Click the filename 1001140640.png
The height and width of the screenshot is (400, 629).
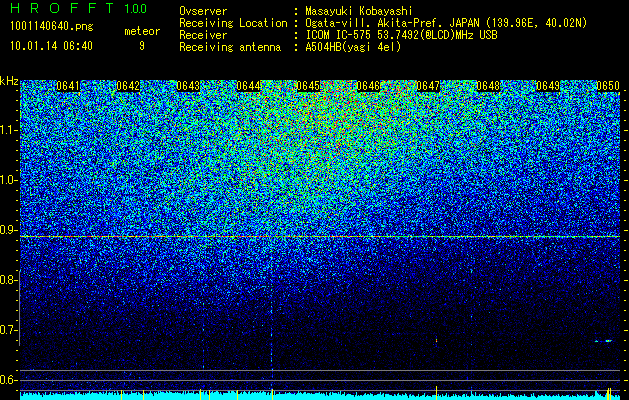click(x=52, y=26)
